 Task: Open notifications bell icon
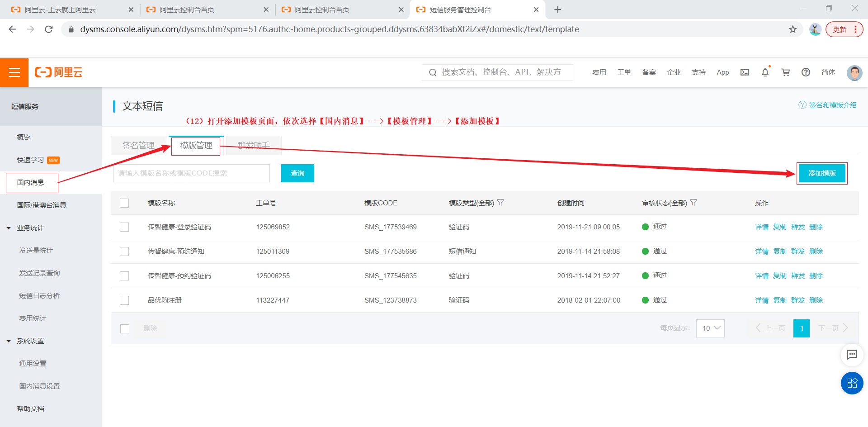[765, 72]
